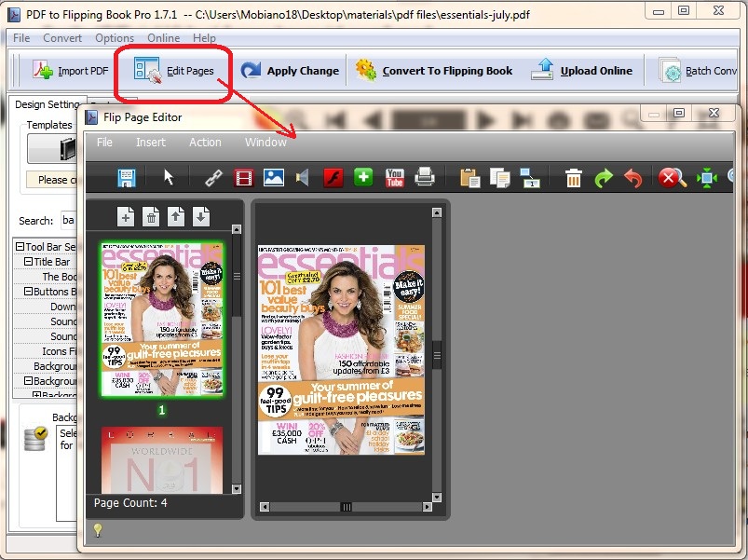Click the green redo arrow
Screen dimensions: 748x560
(604, 178)
